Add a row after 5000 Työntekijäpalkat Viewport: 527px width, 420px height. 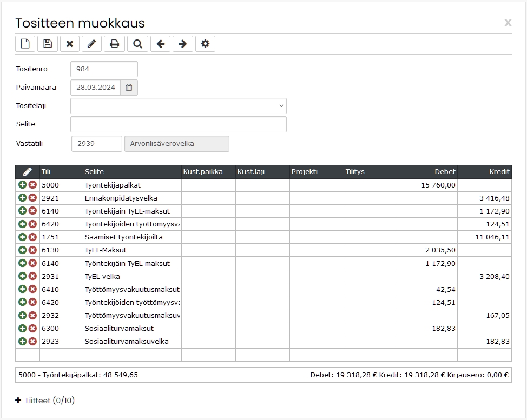coord(23,185)
